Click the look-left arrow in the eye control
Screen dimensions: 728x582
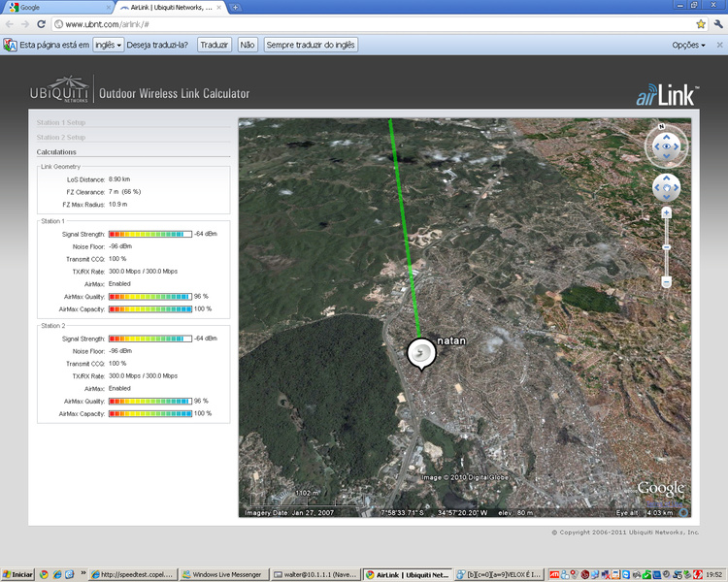click(x=656, y=146)
